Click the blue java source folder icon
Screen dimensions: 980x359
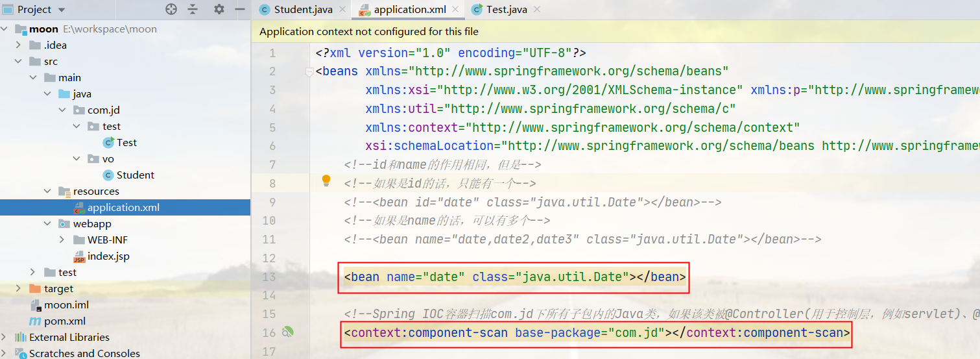click(64, 94)
